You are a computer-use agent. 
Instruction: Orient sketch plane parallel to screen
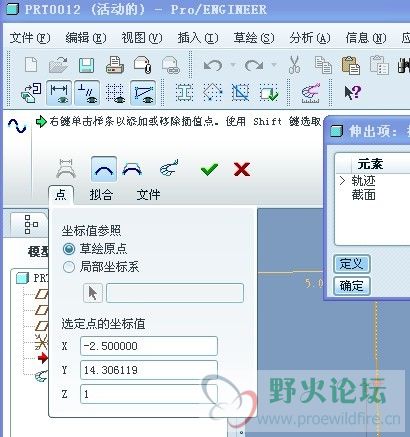pos(31,93)
